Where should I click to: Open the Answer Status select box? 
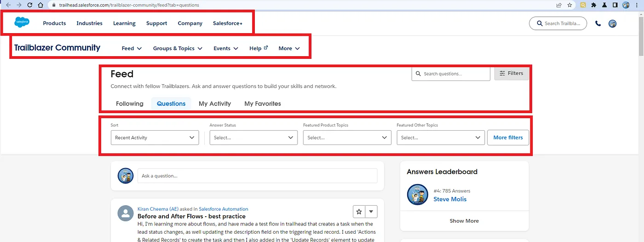[253, 138]
